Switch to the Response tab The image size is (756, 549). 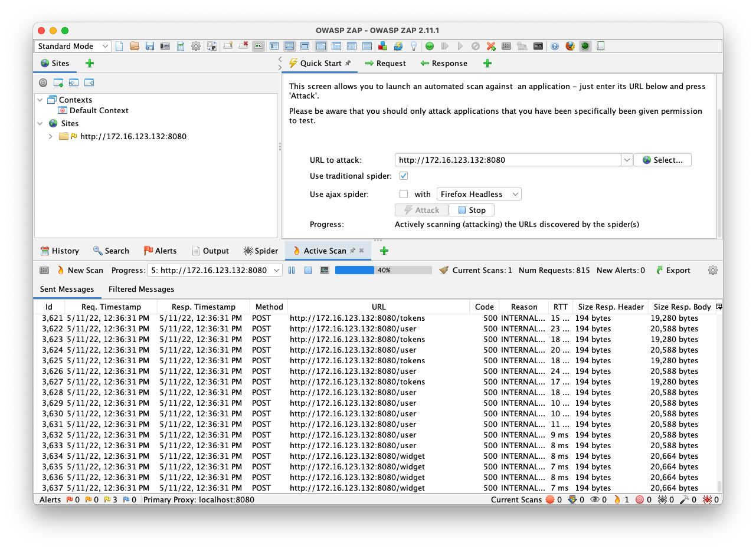tap(444, 63)
